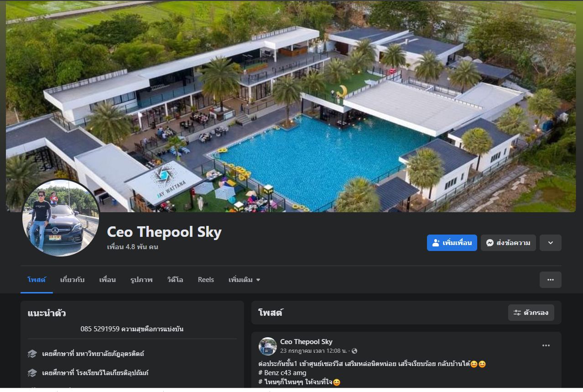583x392 pixels.
Task: Click the filter sliders icon in โพสต์ header
Action: (517, 313)
